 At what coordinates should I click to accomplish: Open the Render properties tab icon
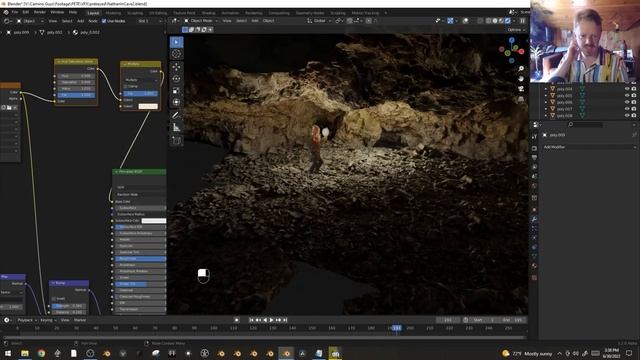[534, 148]
